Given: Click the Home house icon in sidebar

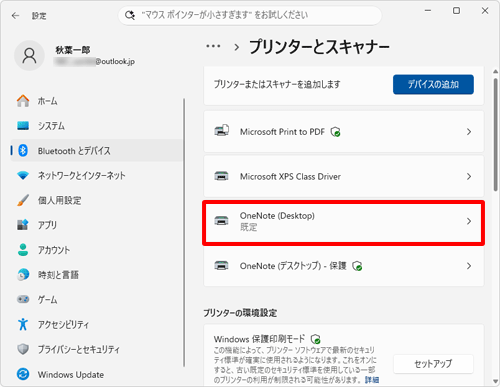Looking at the screenshot, I should (23, 101).
